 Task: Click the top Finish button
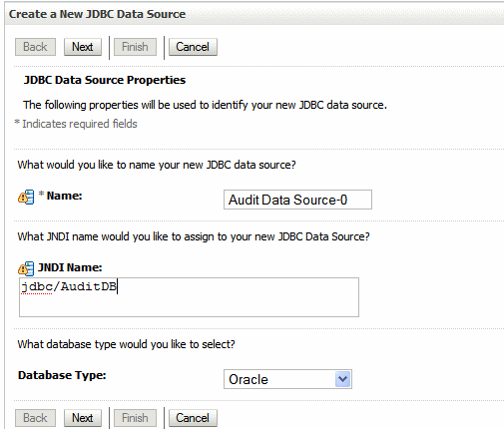click(135, 47)
